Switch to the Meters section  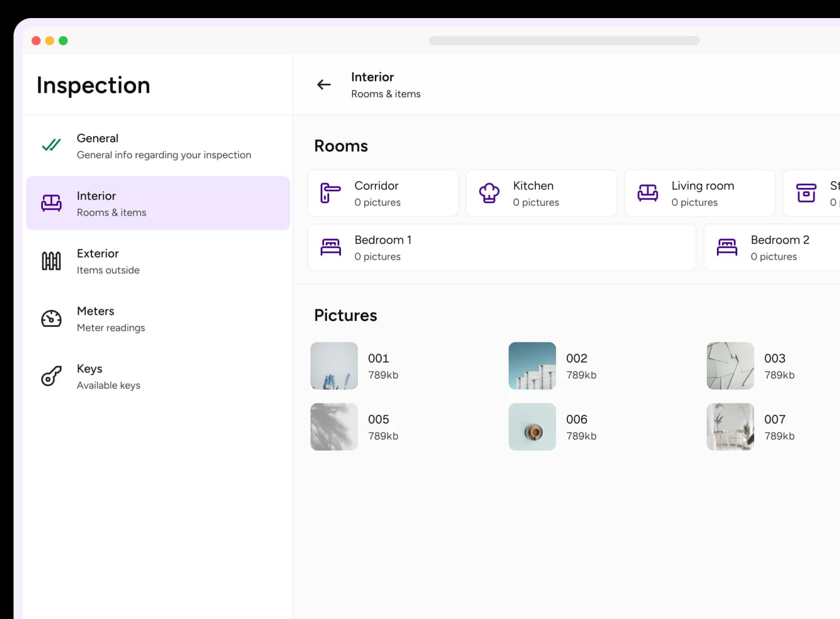[158, 319]
